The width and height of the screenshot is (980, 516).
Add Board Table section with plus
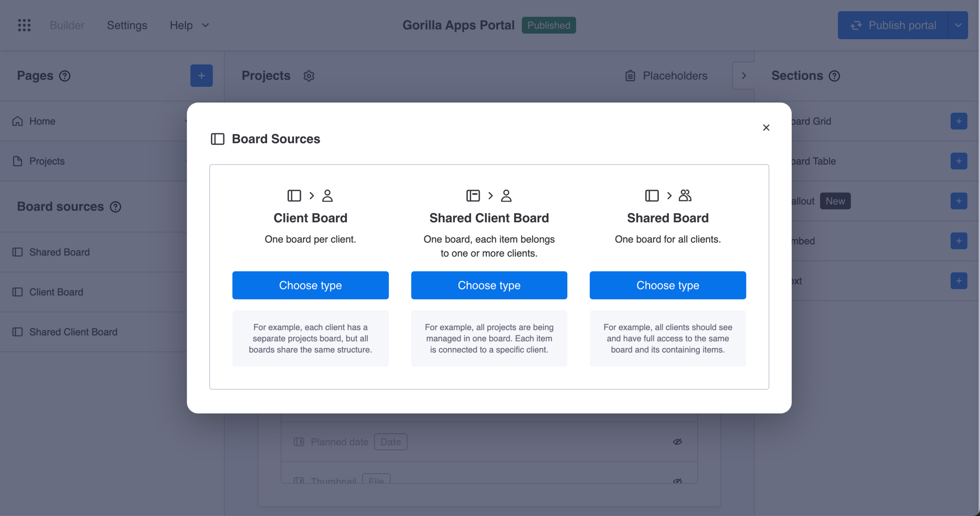(958, 161)
